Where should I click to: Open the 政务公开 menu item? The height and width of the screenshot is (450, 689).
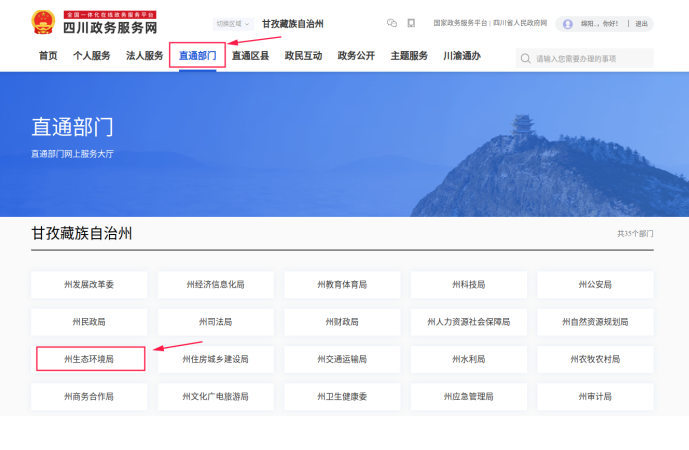tap(356, 56)
